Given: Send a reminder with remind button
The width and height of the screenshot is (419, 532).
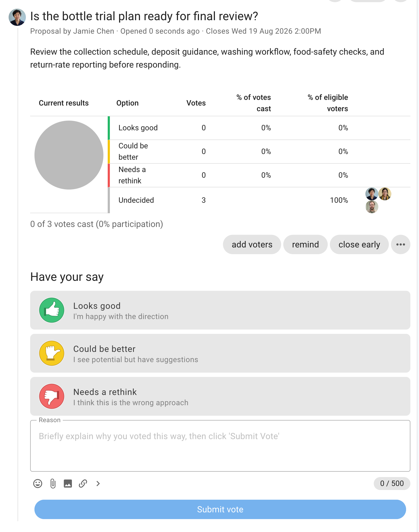Looking at the screenshot, I should coord(305,244).
